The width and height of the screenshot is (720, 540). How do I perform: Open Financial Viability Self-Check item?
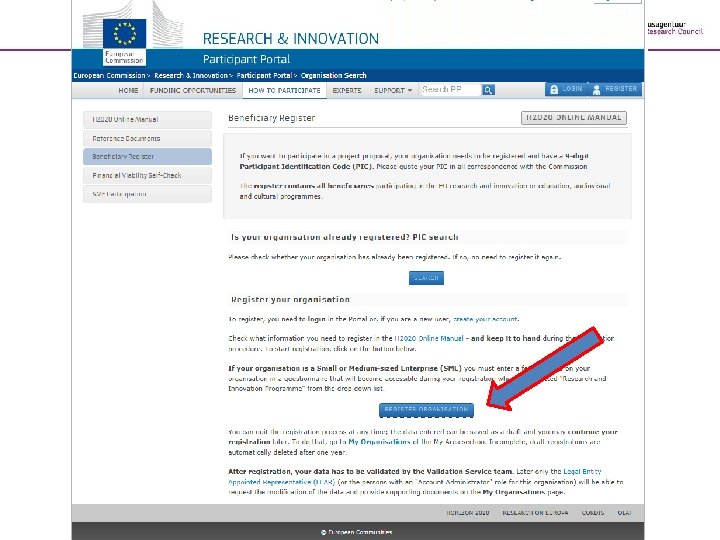147,175
